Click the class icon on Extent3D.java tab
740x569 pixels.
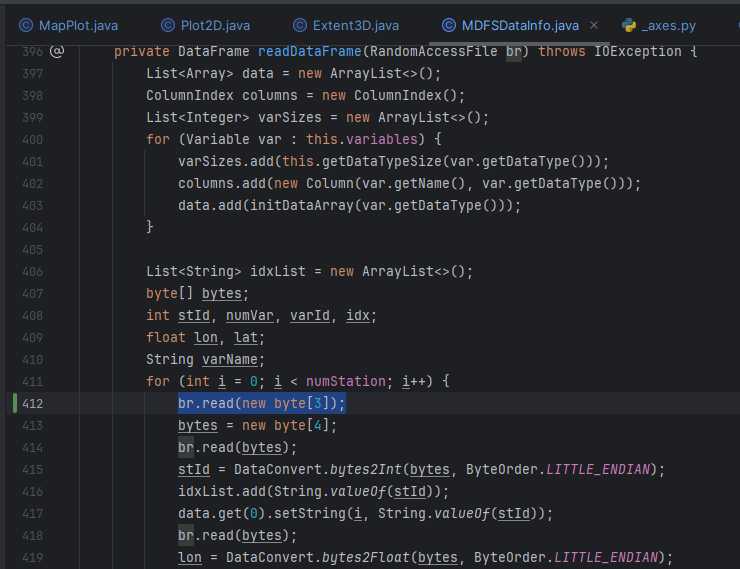(300, 25)
